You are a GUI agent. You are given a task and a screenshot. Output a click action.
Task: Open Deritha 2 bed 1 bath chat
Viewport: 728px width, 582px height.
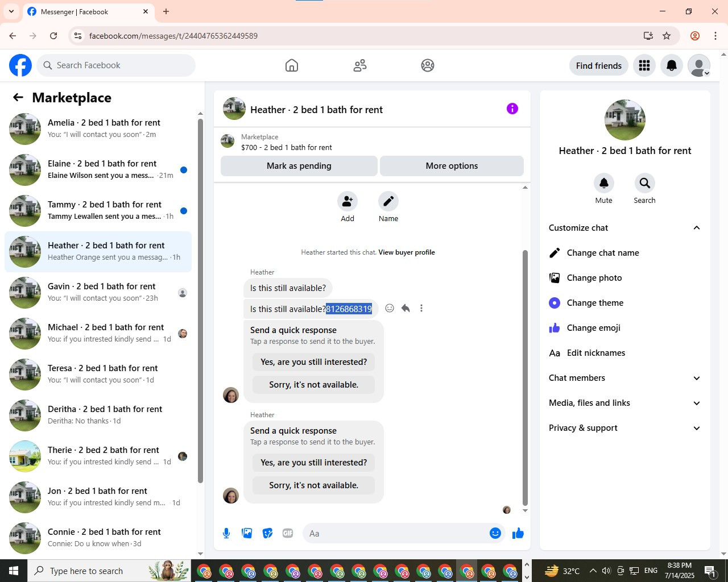(x=98, y=415)
